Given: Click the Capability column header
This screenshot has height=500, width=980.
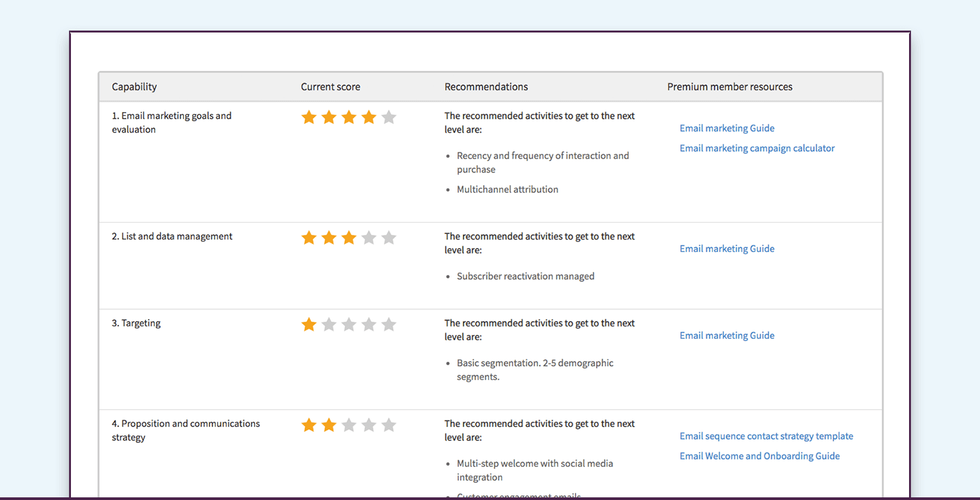Looking at the screenshot, I should coord(135,87).
